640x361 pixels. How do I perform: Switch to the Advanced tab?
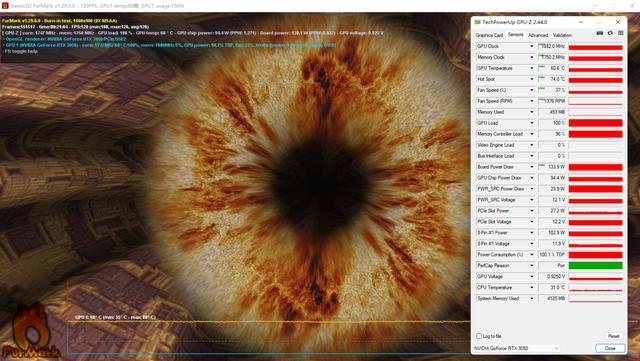pyautogui.click(x=538, y=36)
